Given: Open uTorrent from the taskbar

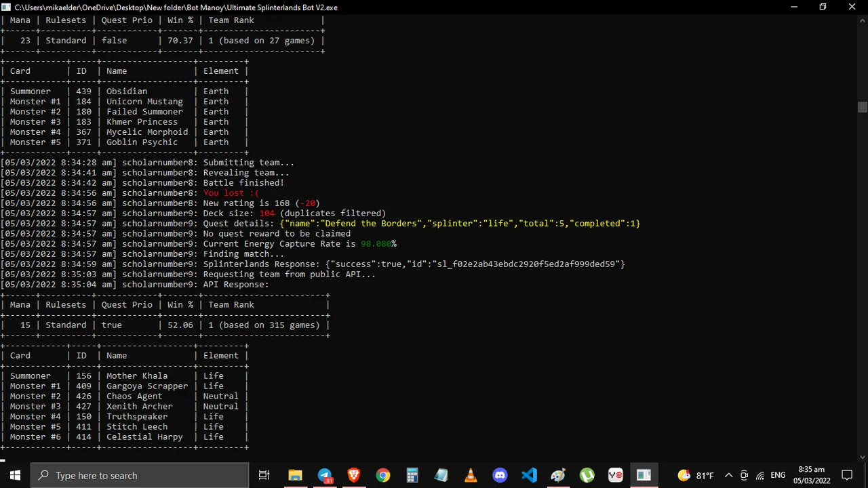Looking at the screenshot, I should pos(587,475).
